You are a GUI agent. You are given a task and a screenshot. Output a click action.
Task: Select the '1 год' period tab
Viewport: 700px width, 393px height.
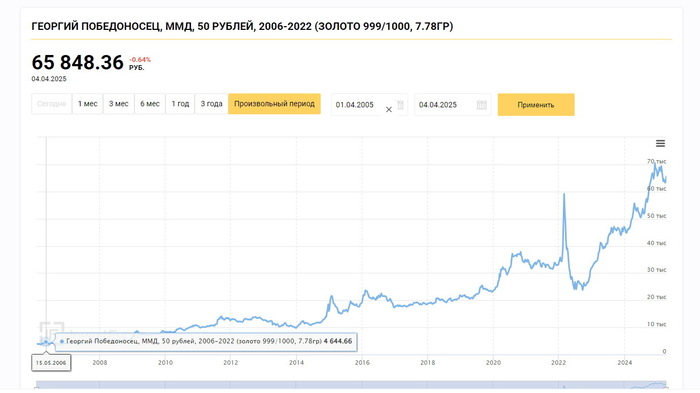pos(180,104)
